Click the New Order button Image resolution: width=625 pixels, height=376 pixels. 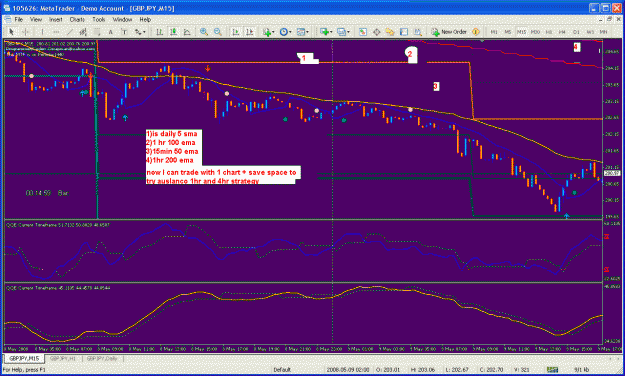click(x=449, y=32)
